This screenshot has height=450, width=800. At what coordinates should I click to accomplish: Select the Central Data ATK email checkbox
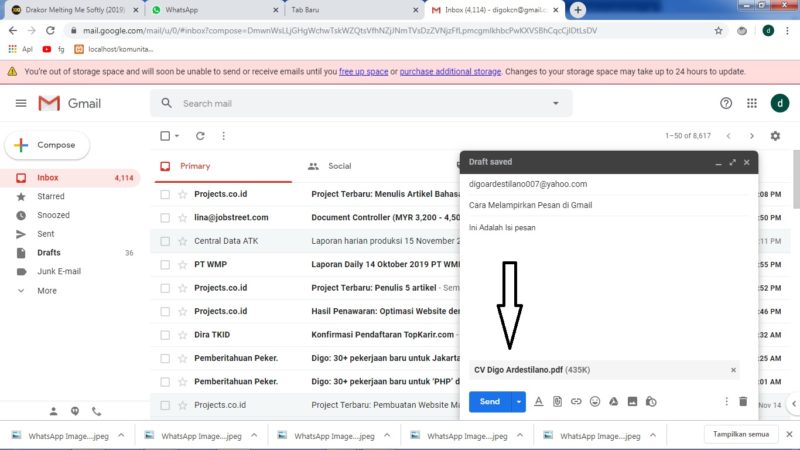coord(165,241)
